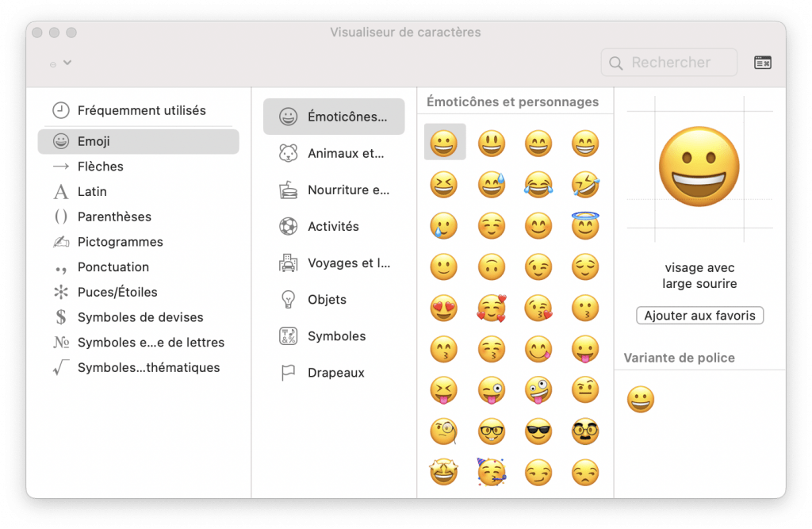Select the partying face emoji
Viewport: 812px width, 529px height.
[491, 473]
